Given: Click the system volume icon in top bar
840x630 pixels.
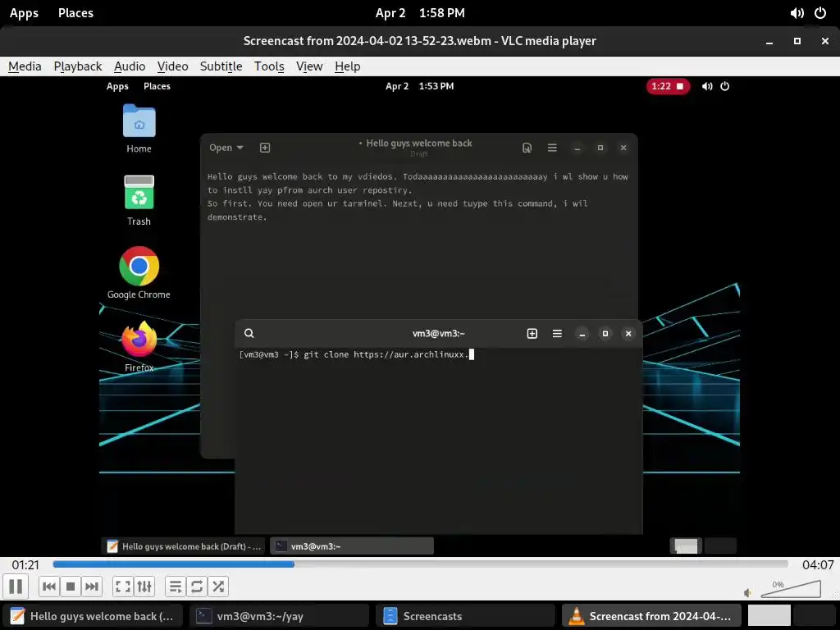Looking at the screenshot, I should point(797,13).
